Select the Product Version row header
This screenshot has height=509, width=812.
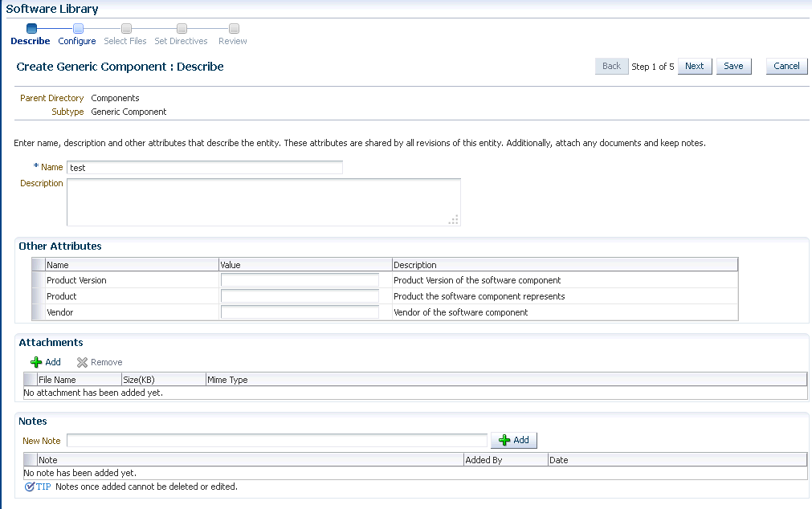pyautogui.click(x=39, y=280)
